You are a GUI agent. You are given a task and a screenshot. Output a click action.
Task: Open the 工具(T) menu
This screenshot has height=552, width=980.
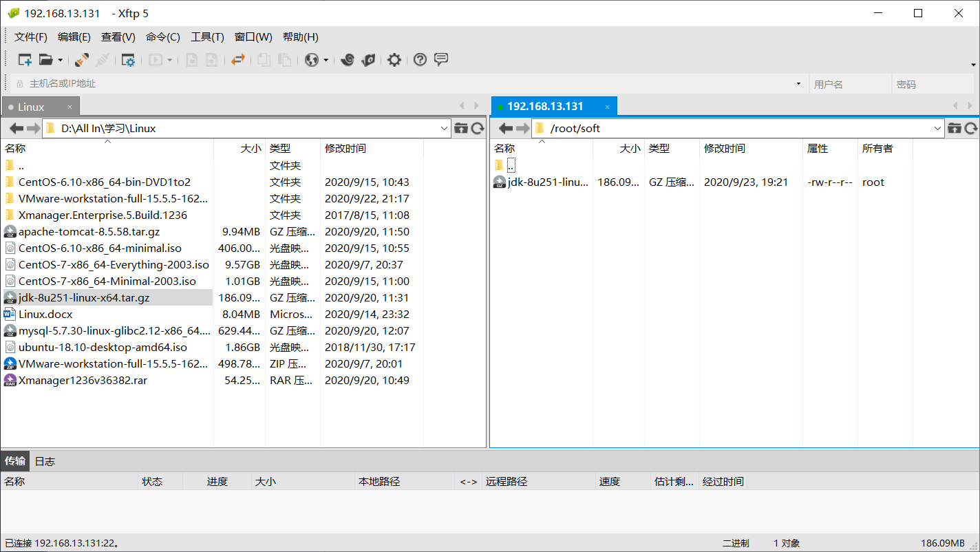click(x=207, y=37)
